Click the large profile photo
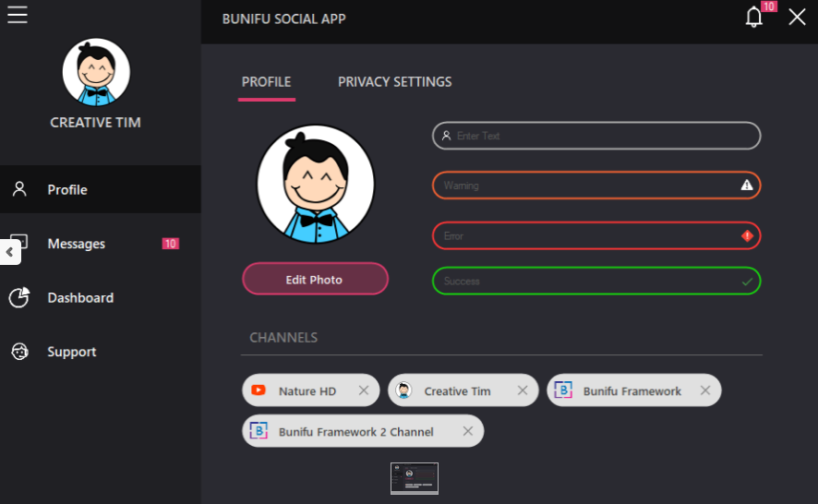This screenshot has height=504, width=818. (315, 185)
